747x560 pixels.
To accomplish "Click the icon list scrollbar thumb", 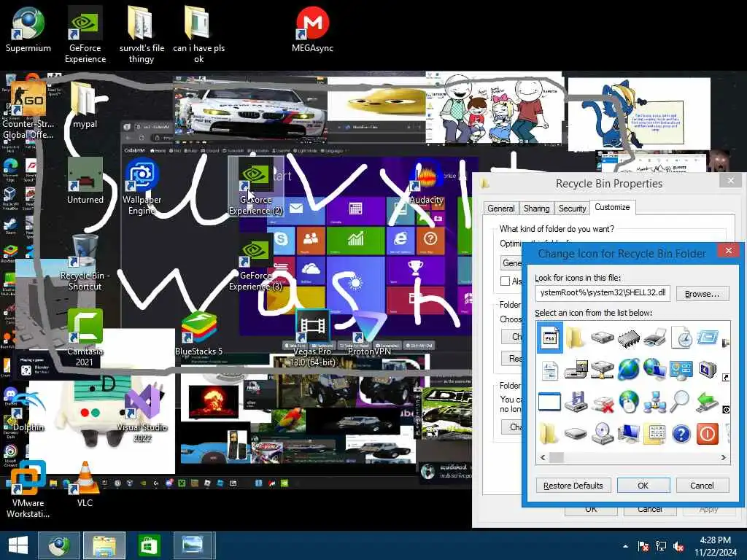I will click(557, 457).
